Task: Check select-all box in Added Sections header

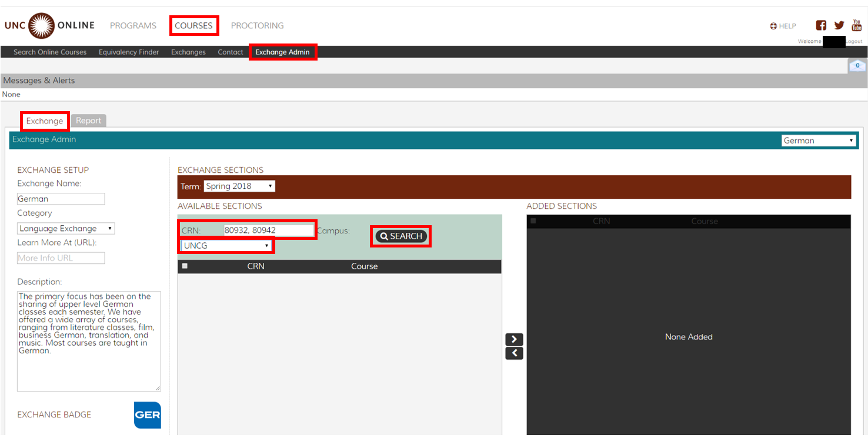Action: coord(533,221)
